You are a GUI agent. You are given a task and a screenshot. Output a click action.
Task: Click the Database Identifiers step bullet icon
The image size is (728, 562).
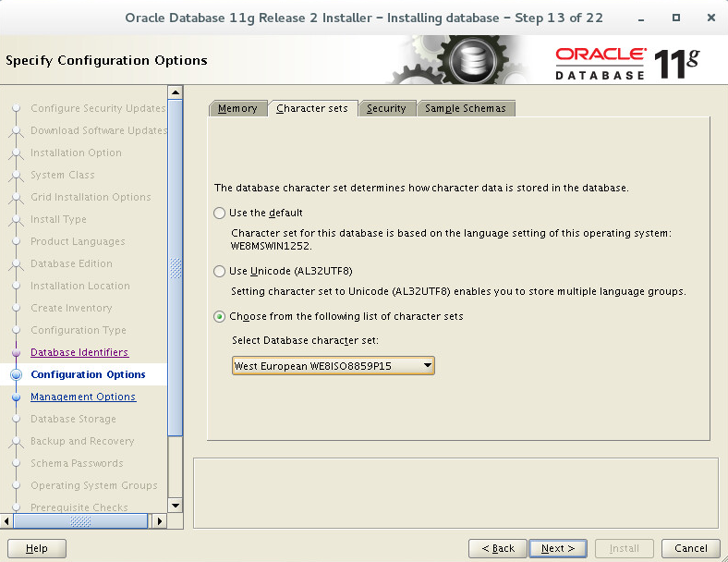click(17, 352)
